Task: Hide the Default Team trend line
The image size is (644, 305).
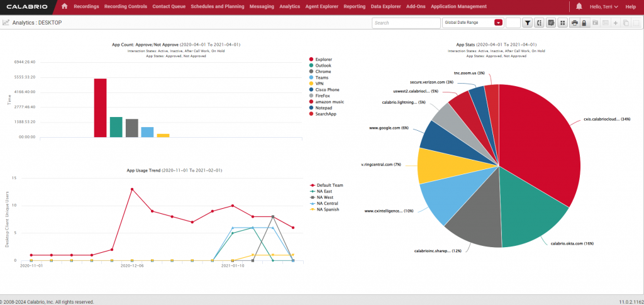Action: point(330,186)
